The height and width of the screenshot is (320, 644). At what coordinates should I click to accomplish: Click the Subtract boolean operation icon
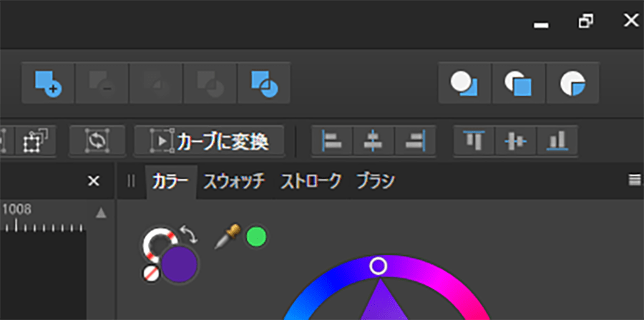(102, 83)
